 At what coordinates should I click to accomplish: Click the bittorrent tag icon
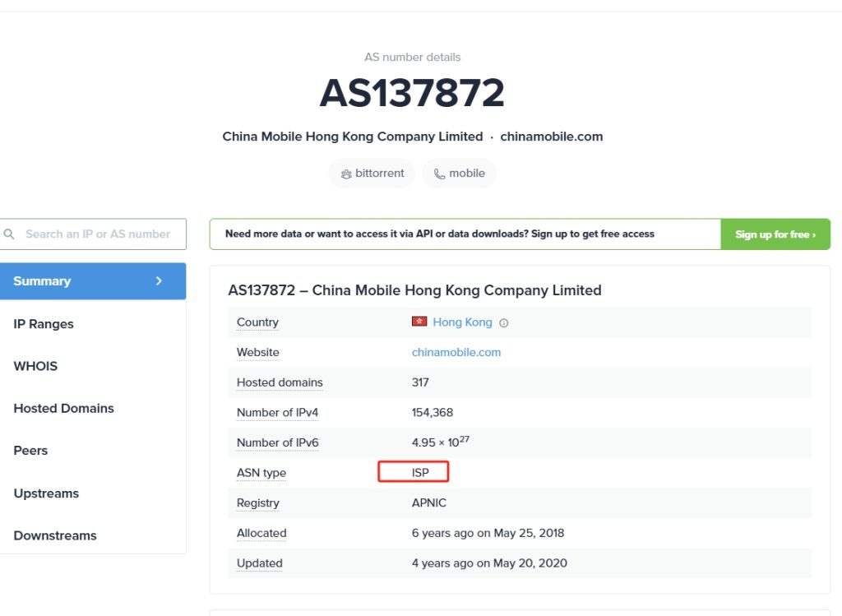click(346, 174)
